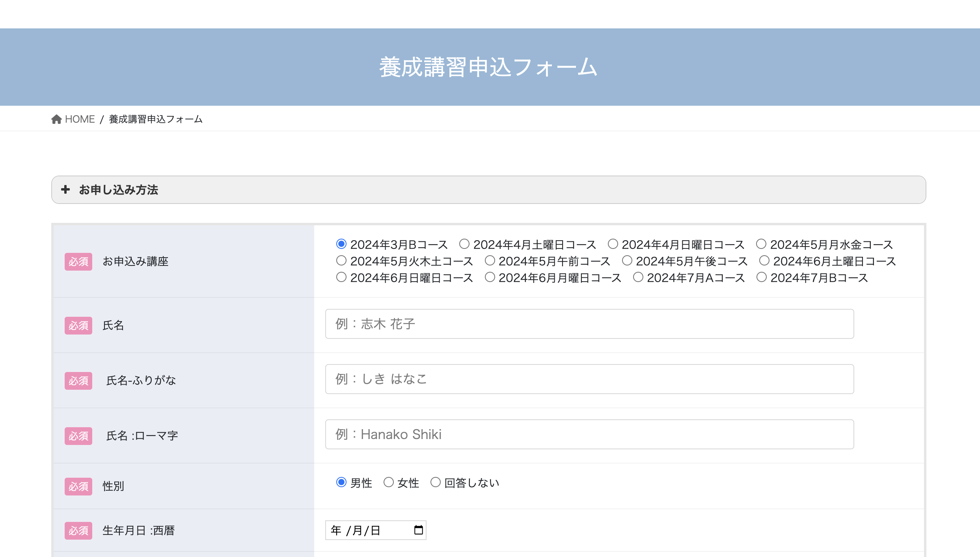980x557 pixels.
Task: Click the ローマ字 name input field
Action: pos(589,434)
